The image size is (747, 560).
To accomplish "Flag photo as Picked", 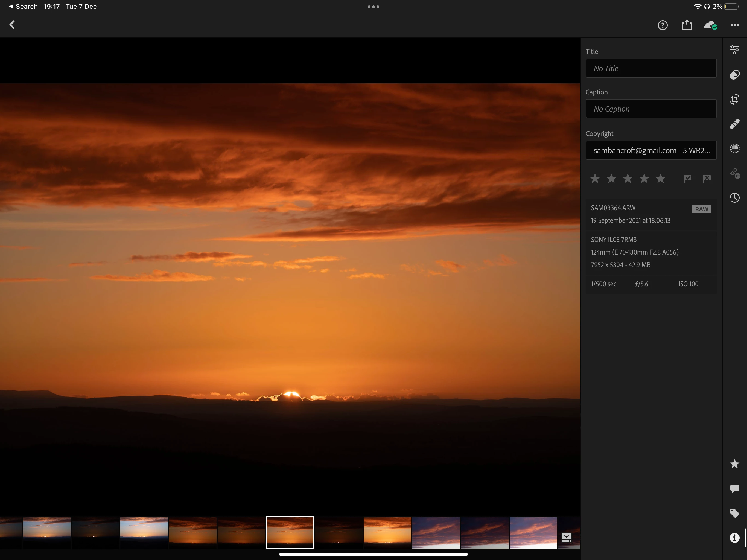I will point(687,179).
